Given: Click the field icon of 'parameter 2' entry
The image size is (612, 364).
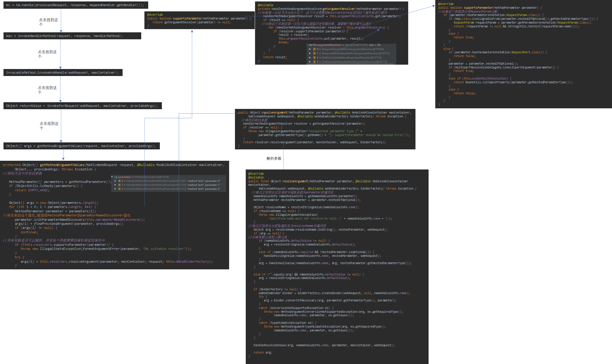Looking at the screenshot, I should 119,189.
